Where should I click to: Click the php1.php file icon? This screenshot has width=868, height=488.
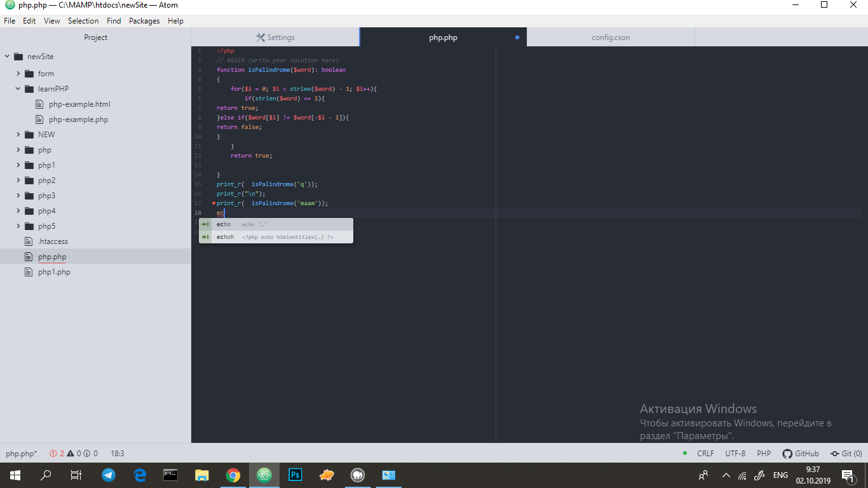28,272
